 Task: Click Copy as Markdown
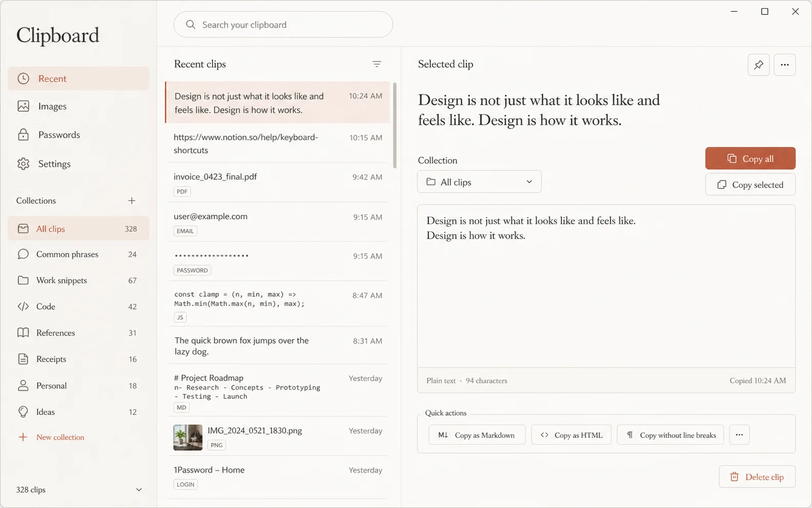(x=477, y=435)
